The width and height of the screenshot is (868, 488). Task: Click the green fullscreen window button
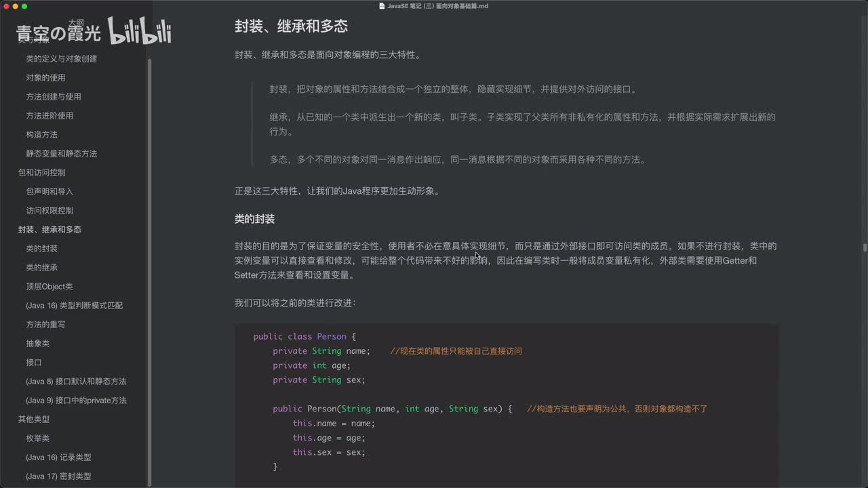(x=24, y=6)
